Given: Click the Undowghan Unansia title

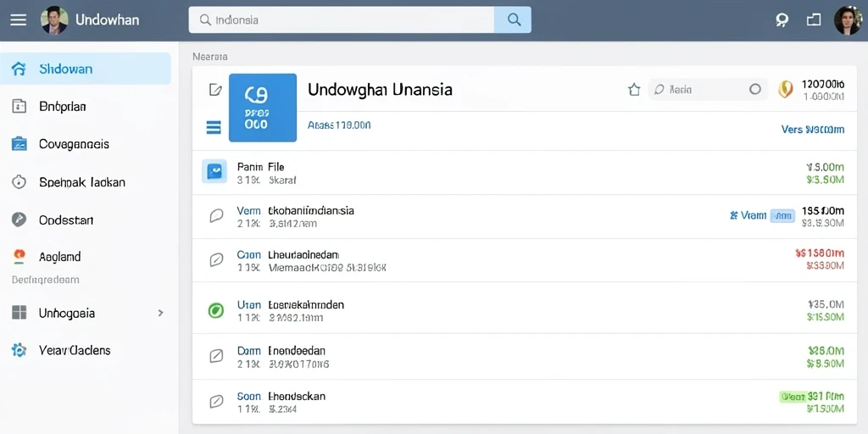Looking at the screenshot, I should [x=380, y=89].
